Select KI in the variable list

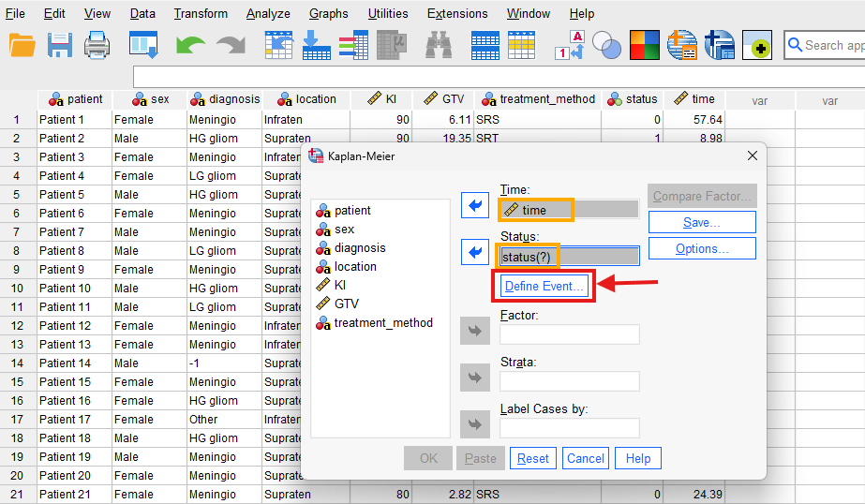331,285
